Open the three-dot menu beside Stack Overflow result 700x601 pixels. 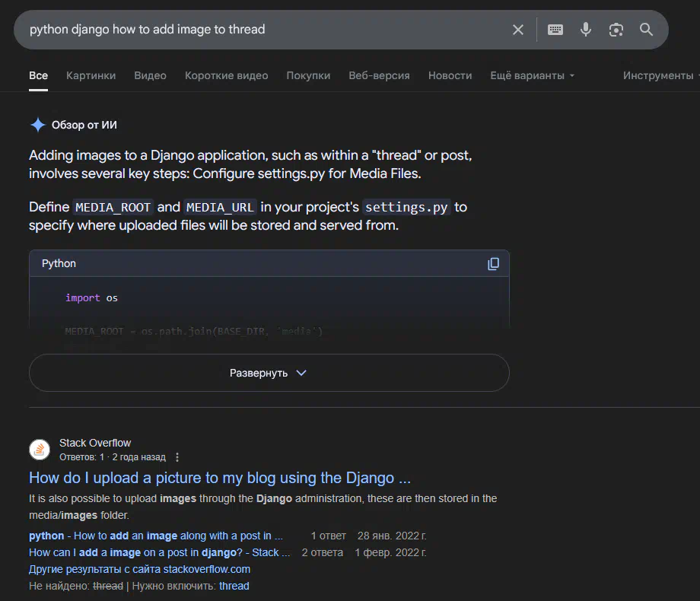coord(177,457)
